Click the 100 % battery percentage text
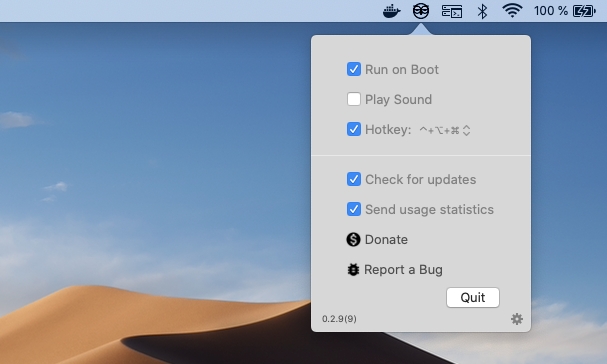 coord(550,11)
